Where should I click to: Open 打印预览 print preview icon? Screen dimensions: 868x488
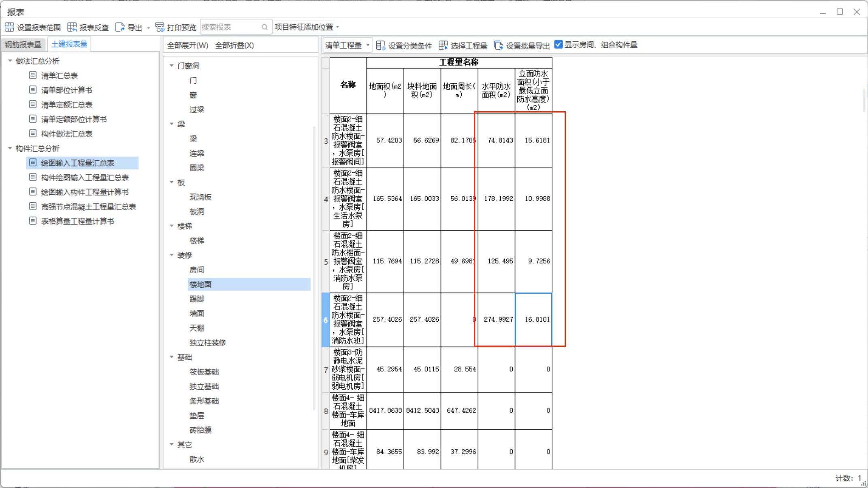click(x=160, y=27)
